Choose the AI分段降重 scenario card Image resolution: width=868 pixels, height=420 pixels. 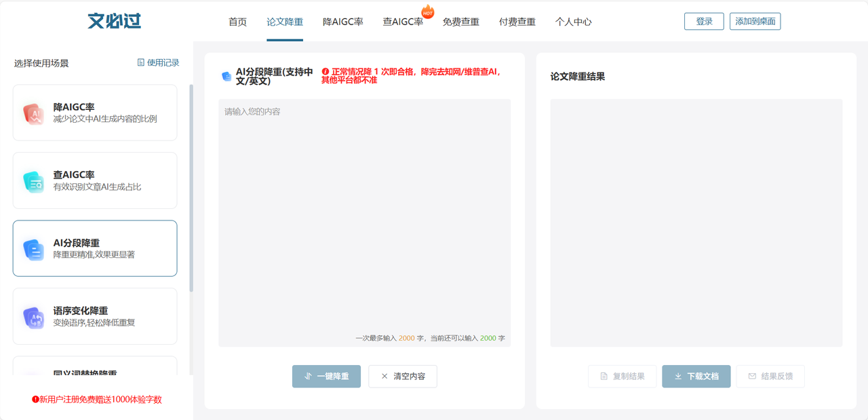click(x=95, y=248)
